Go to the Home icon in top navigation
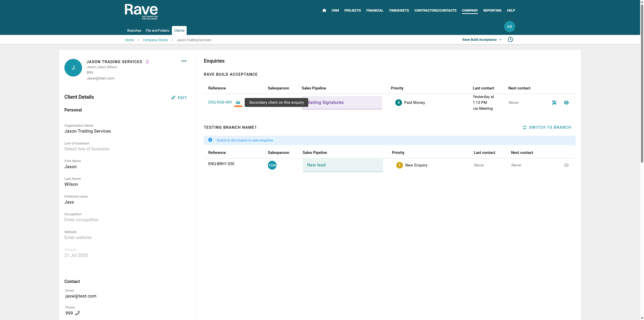This screenshot has height=320, width=644. click(324, 10)
